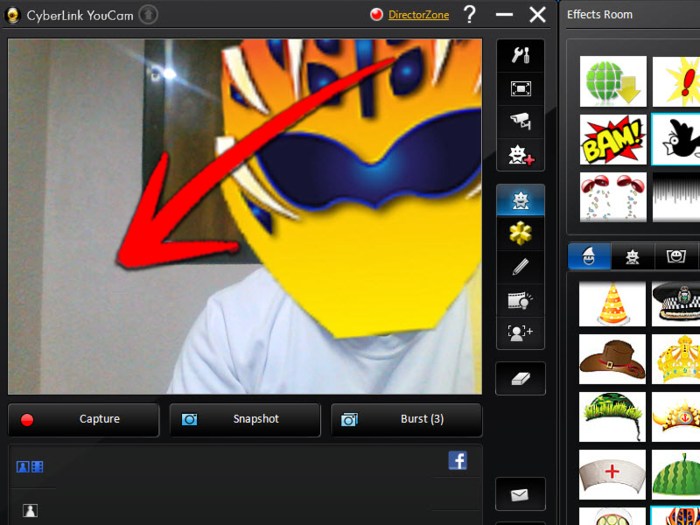Share via the Facebook icon
The height and width of the screenshot is (525, 700).
coord(458,460)
